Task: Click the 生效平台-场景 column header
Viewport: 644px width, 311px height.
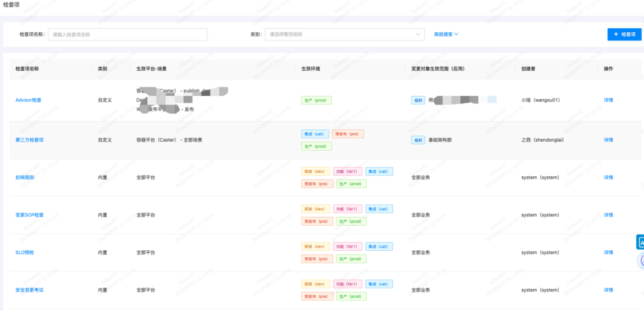Action: point(151,69)
